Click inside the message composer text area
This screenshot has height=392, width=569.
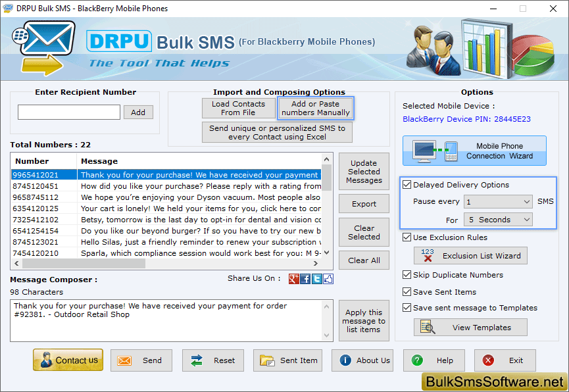(x=166, y=320)
